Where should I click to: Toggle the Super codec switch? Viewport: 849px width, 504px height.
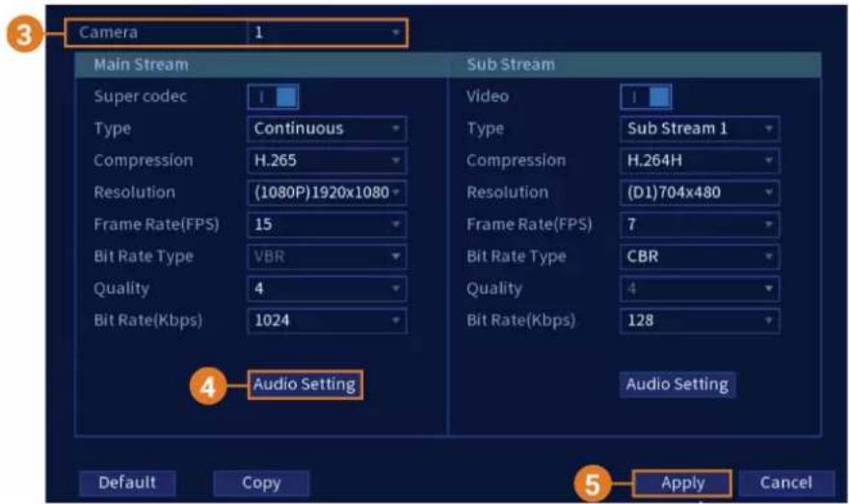(273, 97)
